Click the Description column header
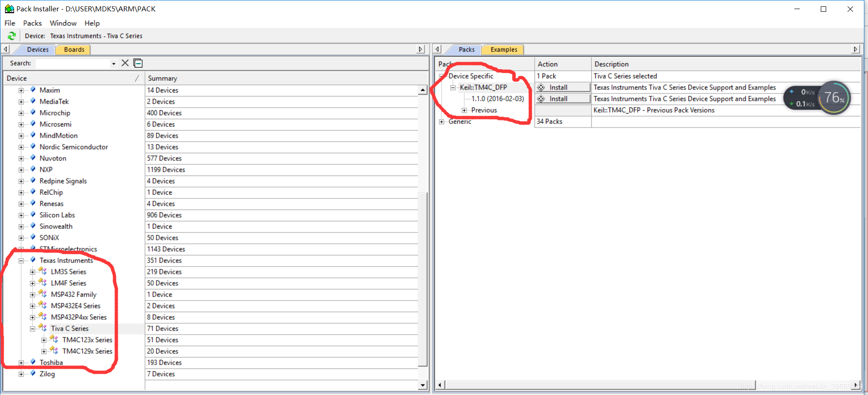Screen dimensions: 868x395 click(726, 64)
